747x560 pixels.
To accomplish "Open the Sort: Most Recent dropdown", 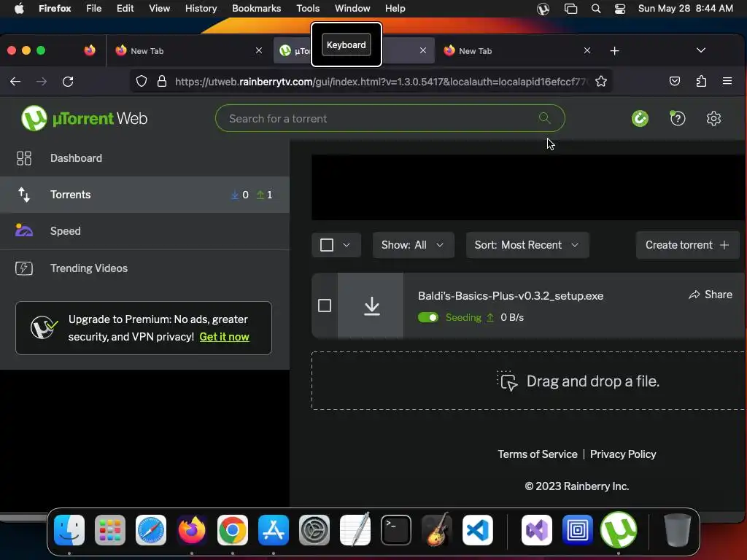I will coord(527,245).
